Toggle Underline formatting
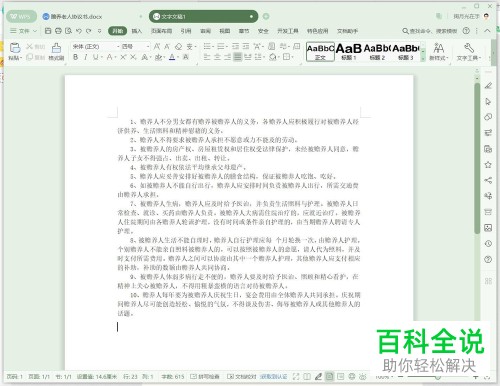 [x=96, y=57]
